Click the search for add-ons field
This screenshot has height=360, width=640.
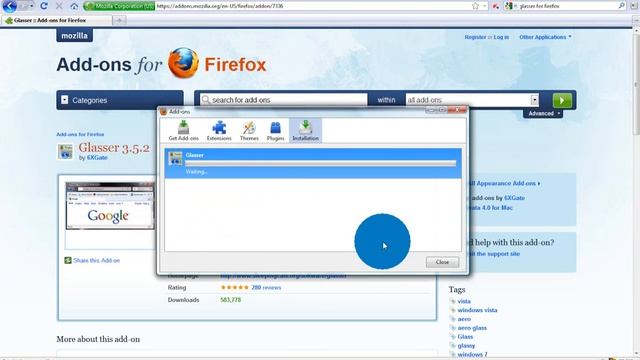click(x=284, y=100)
